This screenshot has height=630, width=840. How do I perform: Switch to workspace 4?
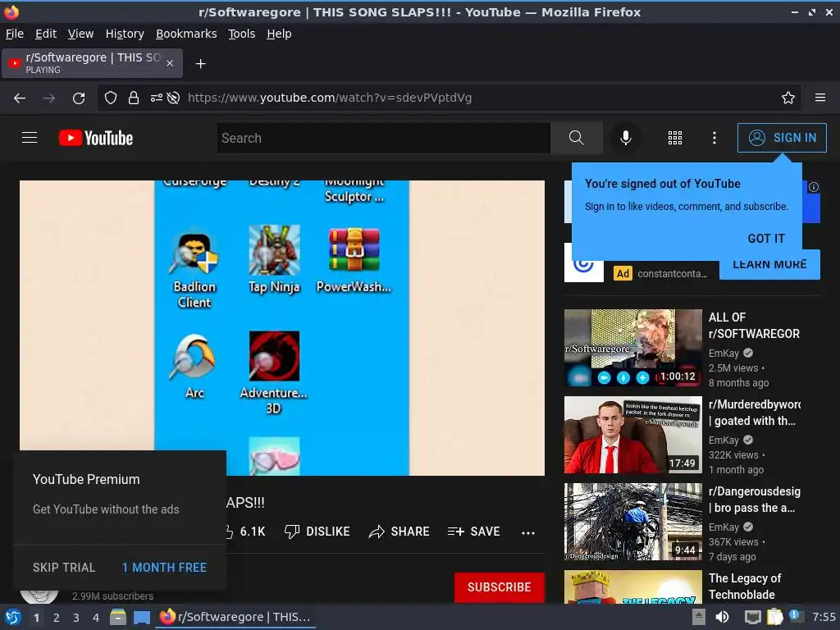coord(96,618)
